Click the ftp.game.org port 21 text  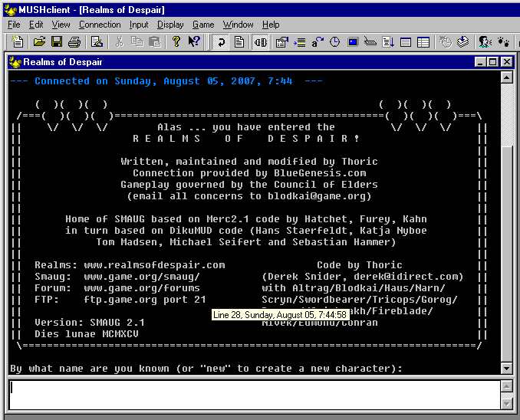point(145,300)
